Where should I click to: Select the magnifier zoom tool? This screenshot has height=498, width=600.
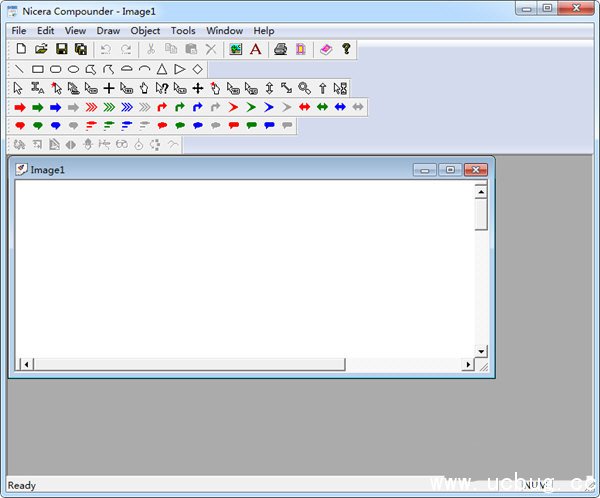[x=304, y=88]
